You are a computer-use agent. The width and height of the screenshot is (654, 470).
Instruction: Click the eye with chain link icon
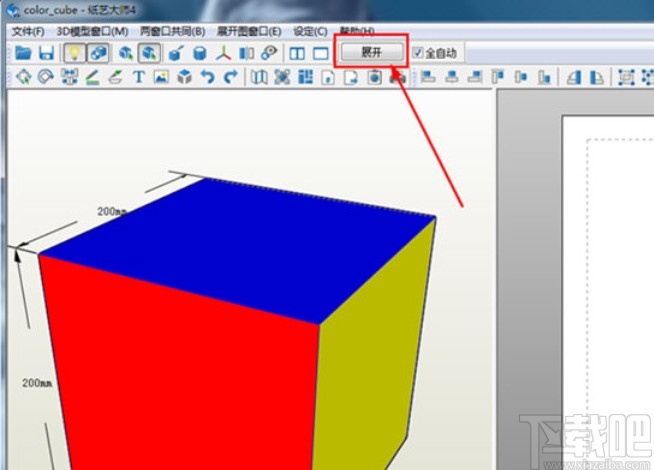coord(269,53)
